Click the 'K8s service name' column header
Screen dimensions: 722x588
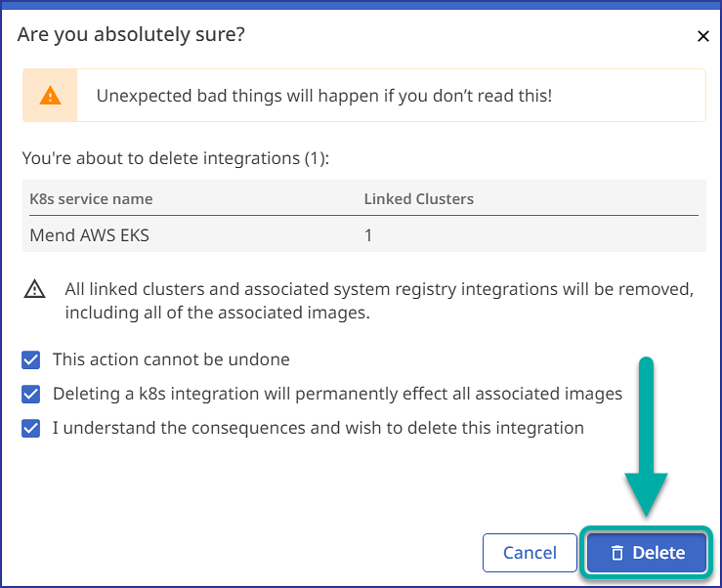coord(91,198)
